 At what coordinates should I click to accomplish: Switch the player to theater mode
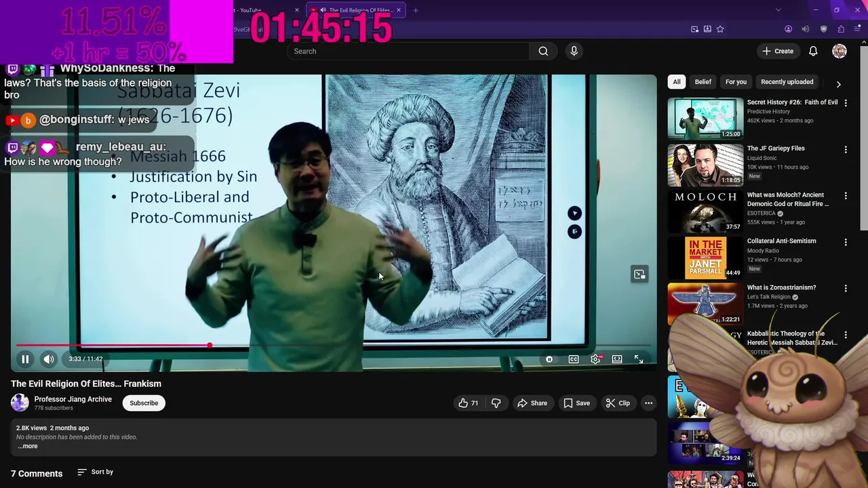point(617,359)
